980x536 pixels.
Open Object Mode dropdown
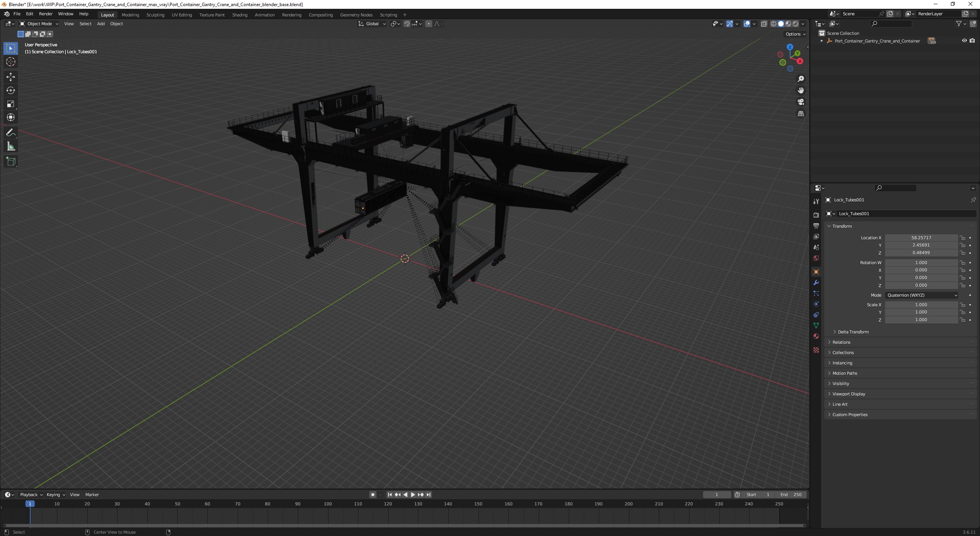tap(39, 24)
